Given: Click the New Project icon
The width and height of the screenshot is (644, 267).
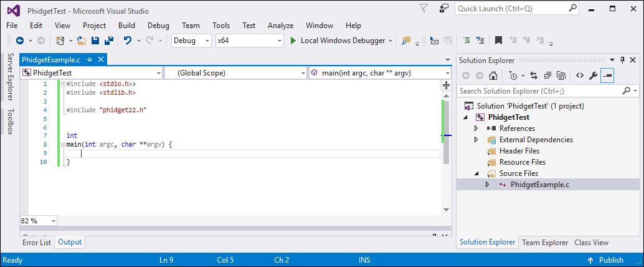Looking at the screenshot, I should tap(60, 41).
